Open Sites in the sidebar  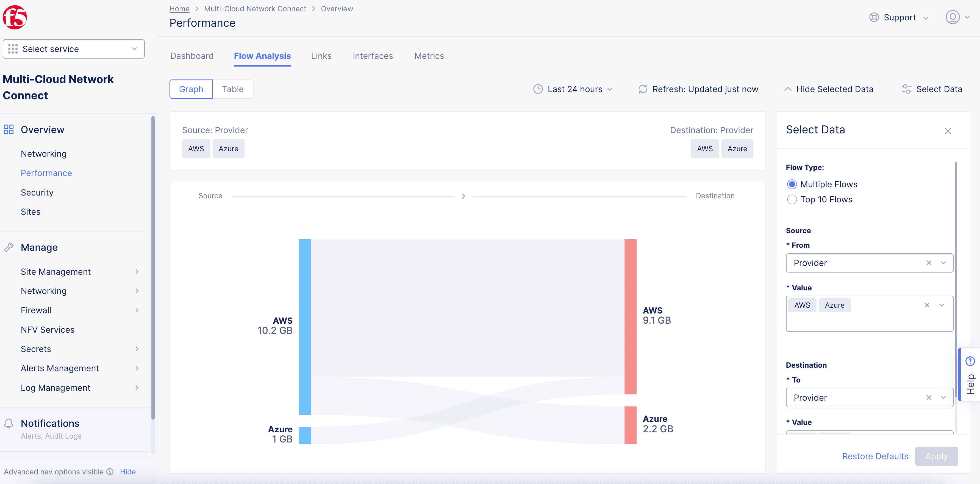[30, 212]
